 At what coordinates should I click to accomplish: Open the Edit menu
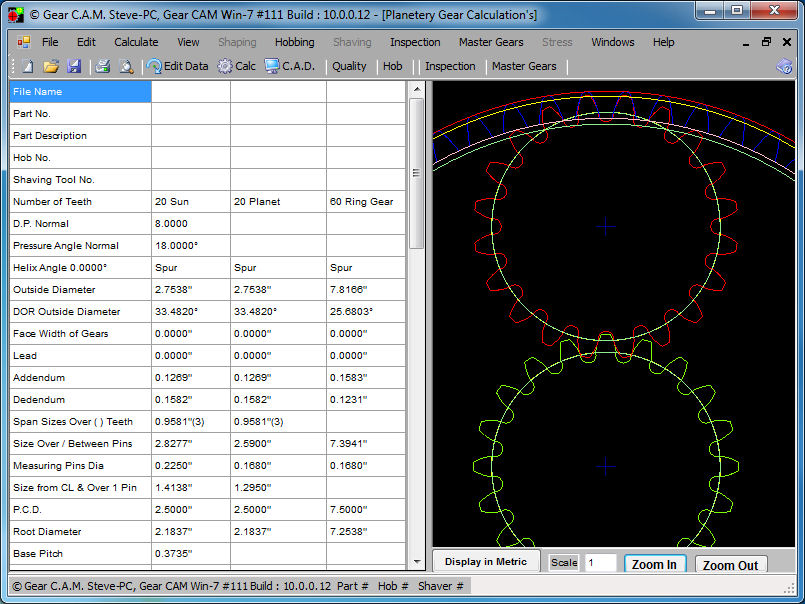86,42
